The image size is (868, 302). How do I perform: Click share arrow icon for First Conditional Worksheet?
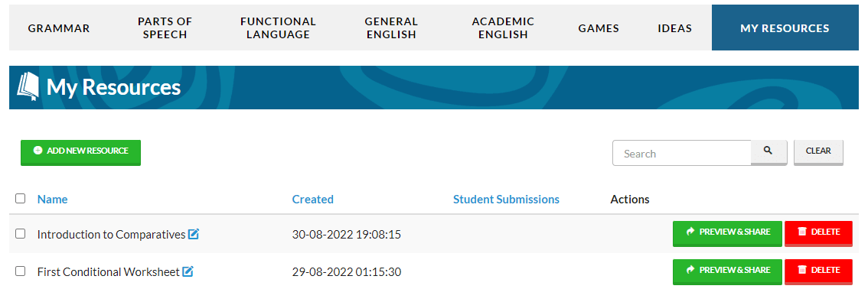pos(690,270)
